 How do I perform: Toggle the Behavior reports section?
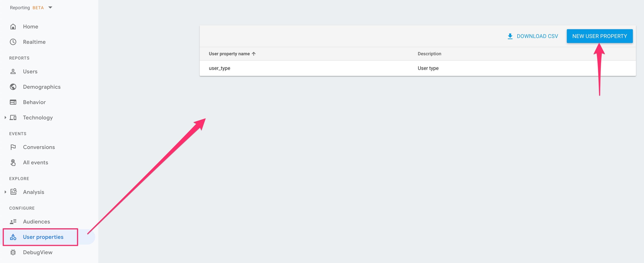click(x=34, y=102)
